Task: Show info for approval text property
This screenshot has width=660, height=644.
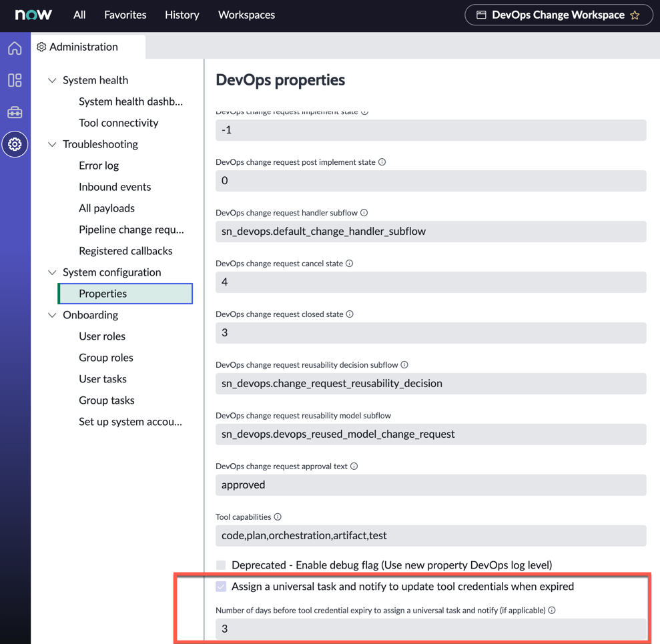Action: pyautogui.click(x=354, y=466)
